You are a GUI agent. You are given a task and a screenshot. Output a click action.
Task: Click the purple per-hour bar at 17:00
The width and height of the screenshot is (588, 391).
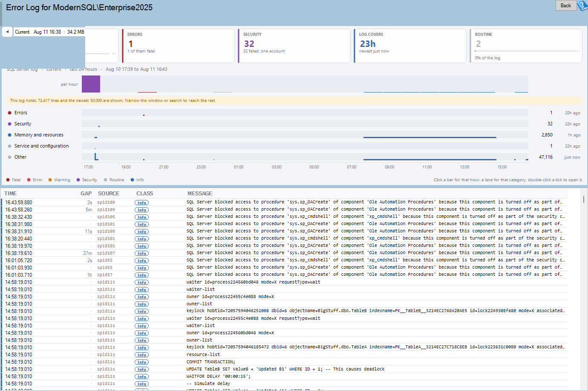point(91,84)
